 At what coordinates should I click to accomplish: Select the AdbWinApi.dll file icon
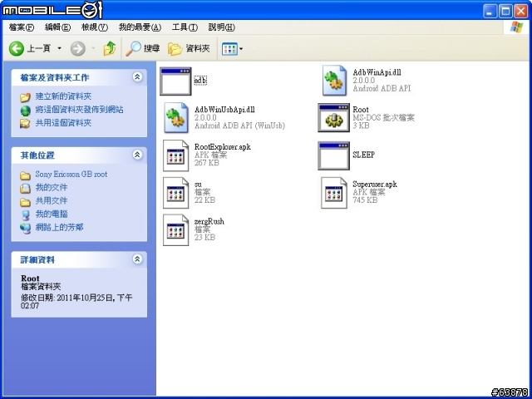click(x=334, y=81)
